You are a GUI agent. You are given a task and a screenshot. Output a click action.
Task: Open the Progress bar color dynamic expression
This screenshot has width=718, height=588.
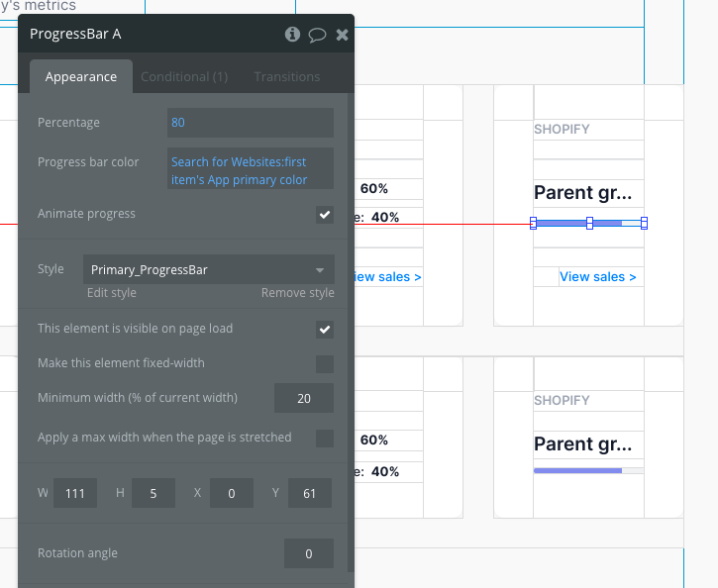(x=251, y=168)
